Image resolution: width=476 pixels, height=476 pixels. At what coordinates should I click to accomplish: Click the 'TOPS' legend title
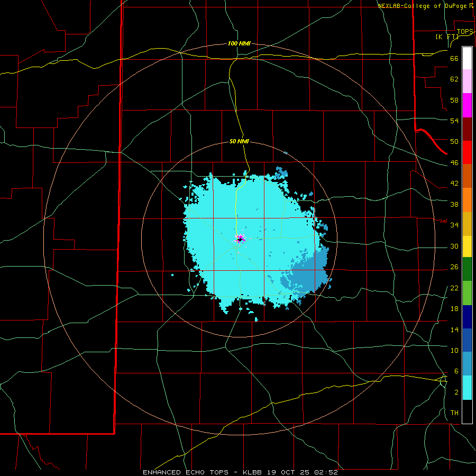[x=465, y=32]
